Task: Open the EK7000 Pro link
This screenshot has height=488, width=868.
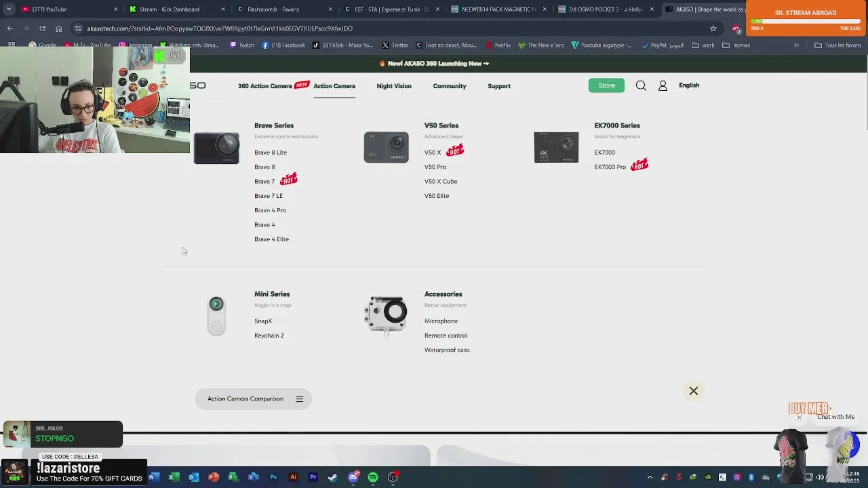Action: click(610, 167)
